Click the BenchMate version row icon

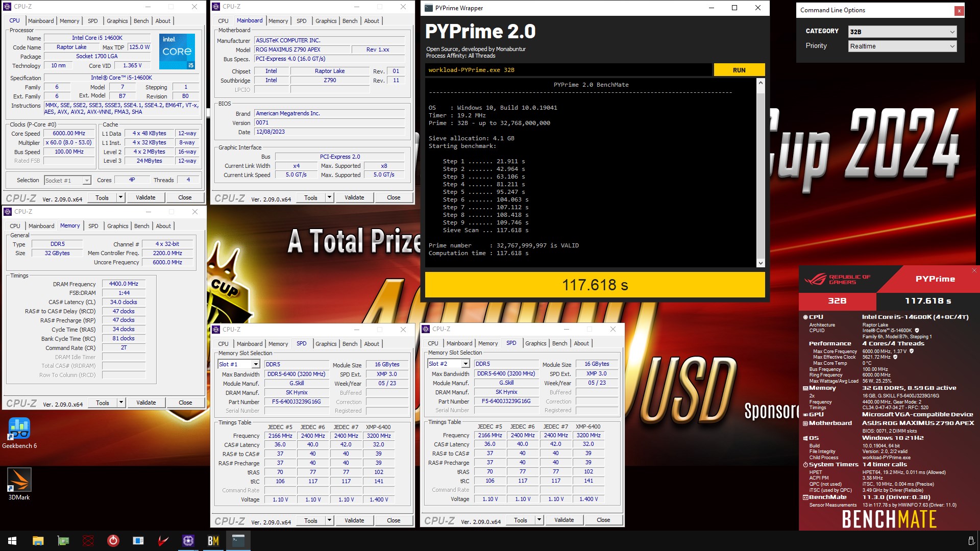click(805, 497)
